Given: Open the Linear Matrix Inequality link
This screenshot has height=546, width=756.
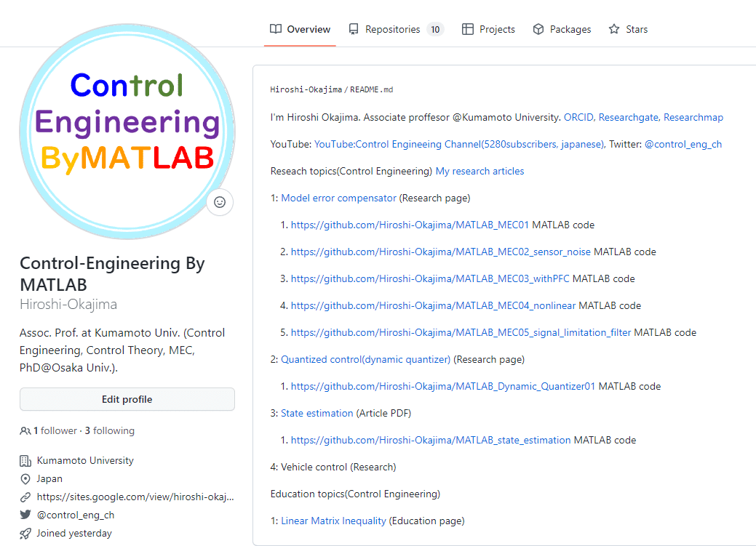Looking at the screenshot, I should point(333,521).
